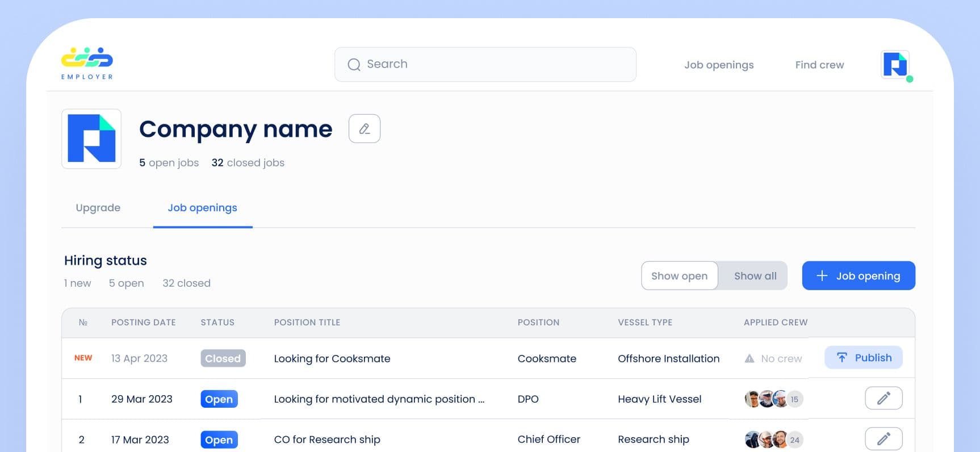Switch to the Upgrade tab
The width and height of the screenshot is (980, 452).
pyautogui.click(x=98, y=208)
